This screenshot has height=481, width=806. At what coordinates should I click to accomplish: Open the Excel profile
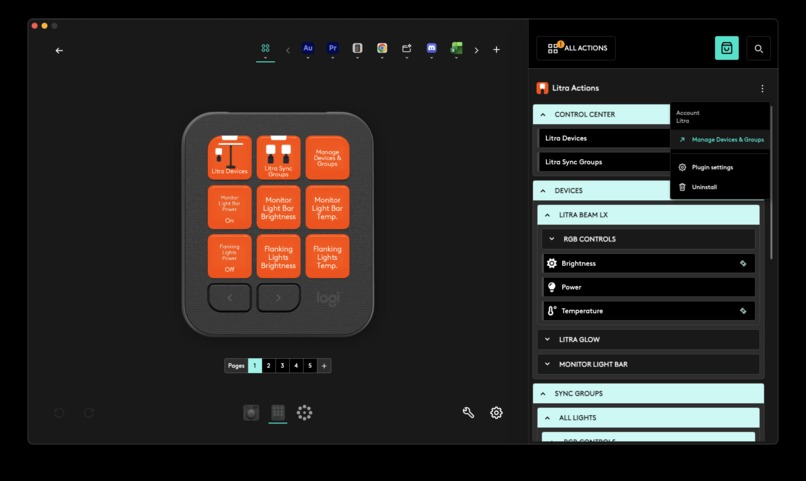(x=456, y=48)
